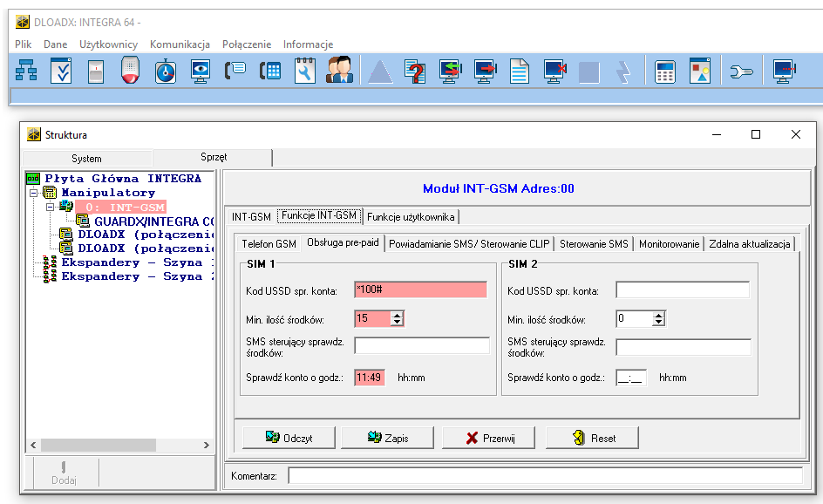Increase SIM 1 Min. ilość środków value
Image resolution: width=823 pixels, height=504 pixels.
[x=398, y=315]
